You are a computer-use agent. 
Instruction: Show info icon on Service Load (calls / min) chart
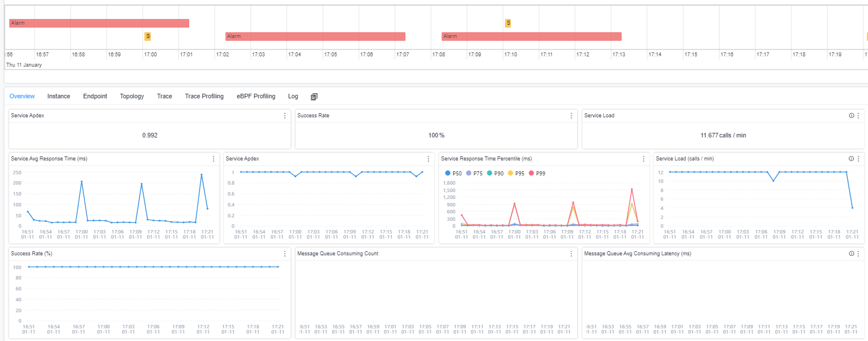pos(851,159)
